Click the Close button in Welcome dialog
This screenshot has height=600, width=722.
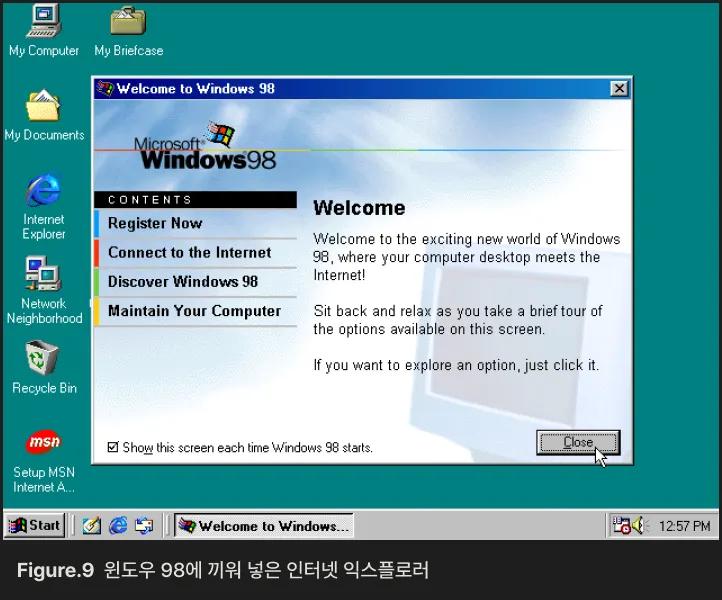[x=578, y=443]
